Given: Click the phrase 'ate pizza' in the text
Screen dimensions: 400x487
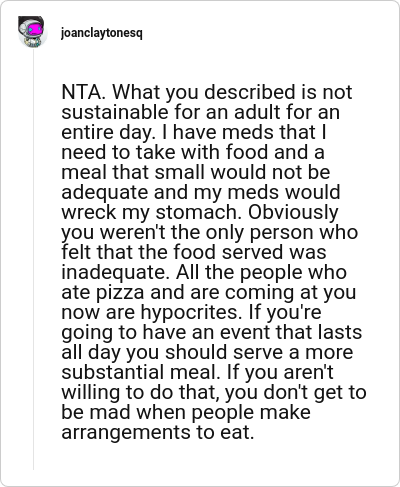Looking at the screenshot, I should [103, 292].
